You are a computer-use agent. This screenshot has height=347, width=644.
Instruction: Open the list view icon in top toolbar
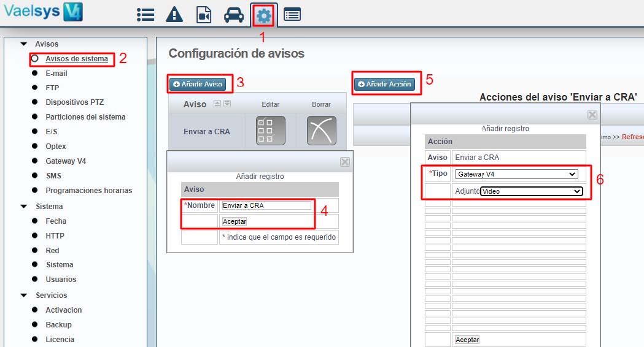145,15
